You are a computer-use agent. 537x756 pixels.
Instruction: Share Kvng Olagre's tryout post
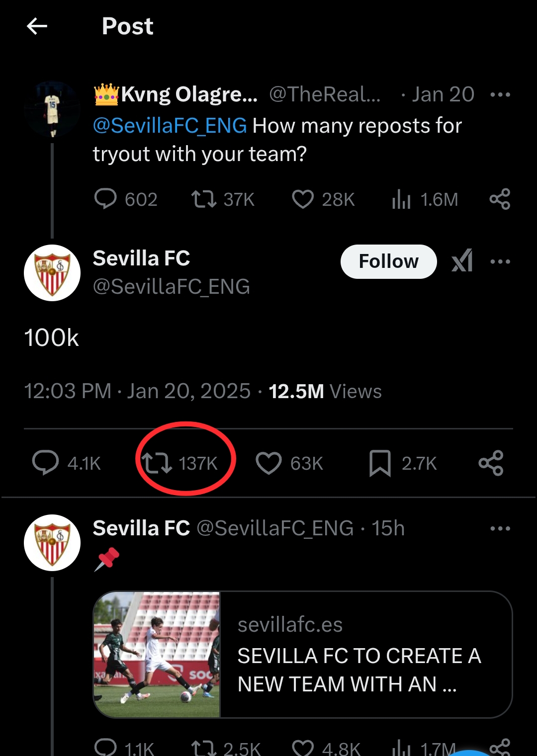(x=500, y=199)
